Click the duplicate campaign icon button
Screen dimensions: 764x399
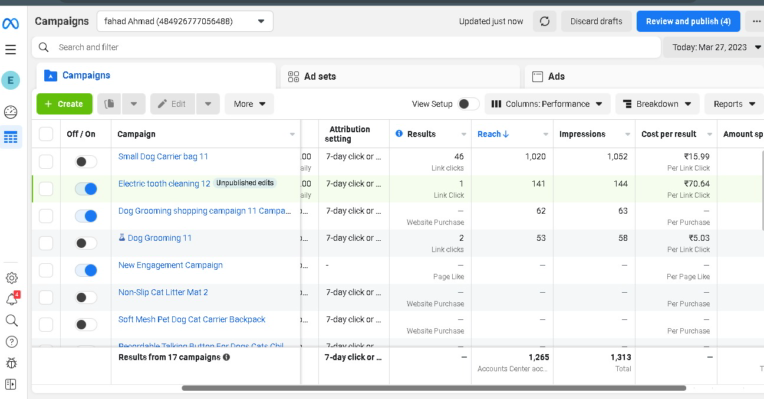coord(109,104)
